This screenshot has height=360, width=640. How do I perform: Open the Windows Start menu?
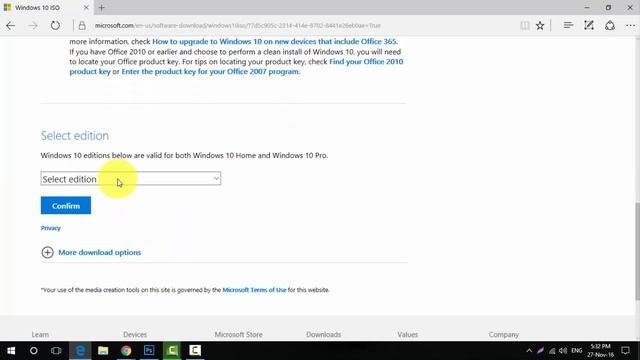tap(11, 351)
